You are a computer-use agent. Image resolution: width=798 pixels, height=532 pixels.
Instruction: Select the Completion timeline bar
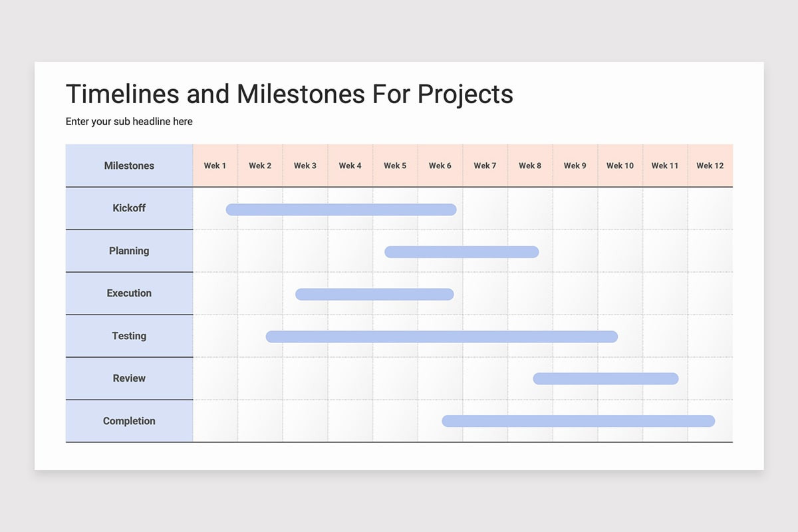coord(579,421)
